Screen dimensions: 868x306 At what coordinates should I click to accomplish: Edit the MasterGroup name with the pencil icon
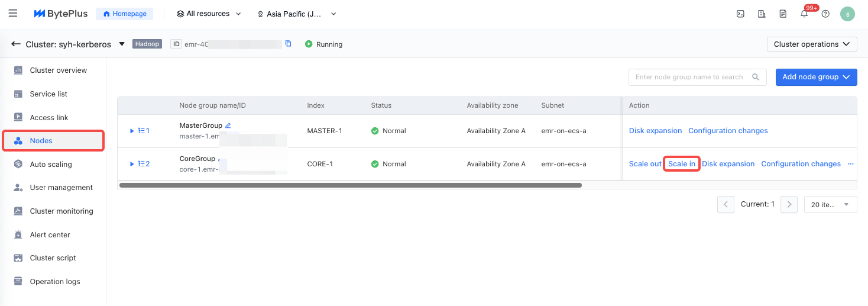pyautogui.click(x=228, y=125)
